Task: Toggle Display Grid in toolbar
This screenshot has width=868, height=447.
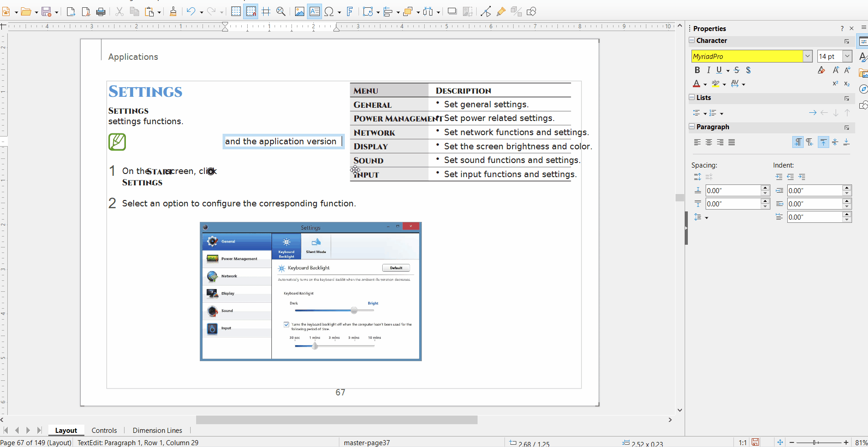Action: coord(236,12)
